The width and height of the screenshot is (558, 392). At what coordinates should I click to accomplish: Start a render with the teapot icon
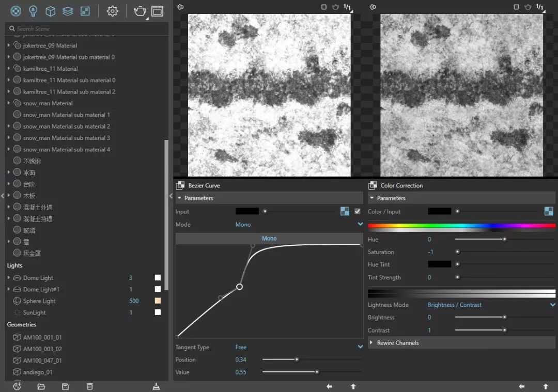139,11
